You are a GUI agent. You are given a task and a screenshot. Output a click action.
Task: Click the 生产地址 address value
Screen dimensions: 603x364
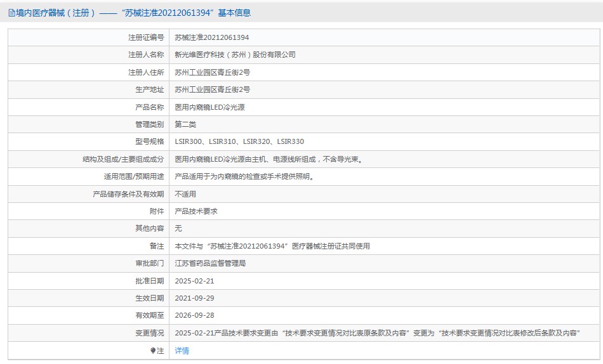pyautogui.click(x=212, y=89)
